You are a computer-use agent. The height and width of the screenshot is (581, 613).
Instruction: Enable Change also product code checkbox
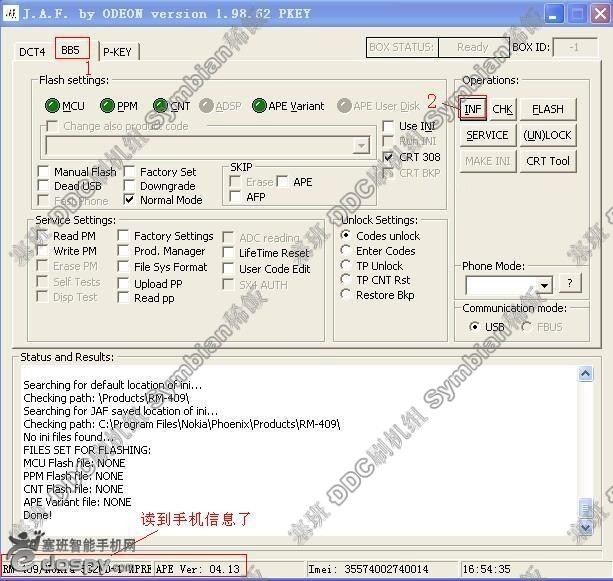(52, 126)
